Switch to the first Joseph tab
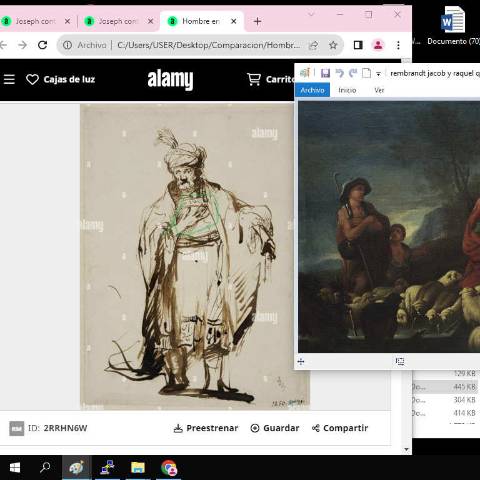The image size is (480, 480). click(x=35, y=21)
